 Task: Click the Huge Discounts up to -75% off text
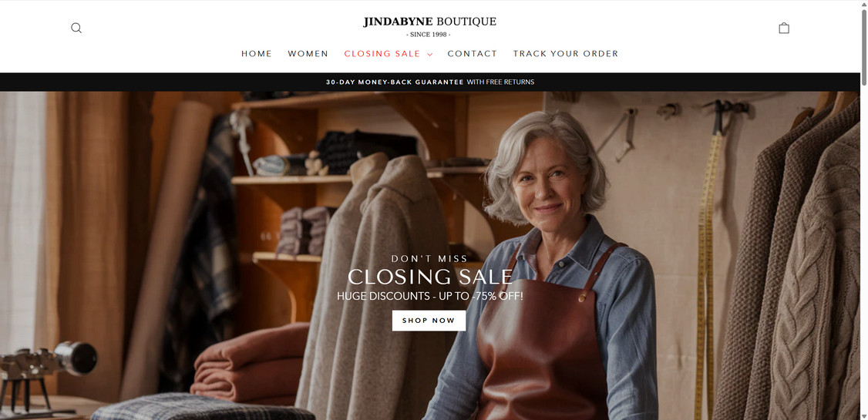pos(430,296)
